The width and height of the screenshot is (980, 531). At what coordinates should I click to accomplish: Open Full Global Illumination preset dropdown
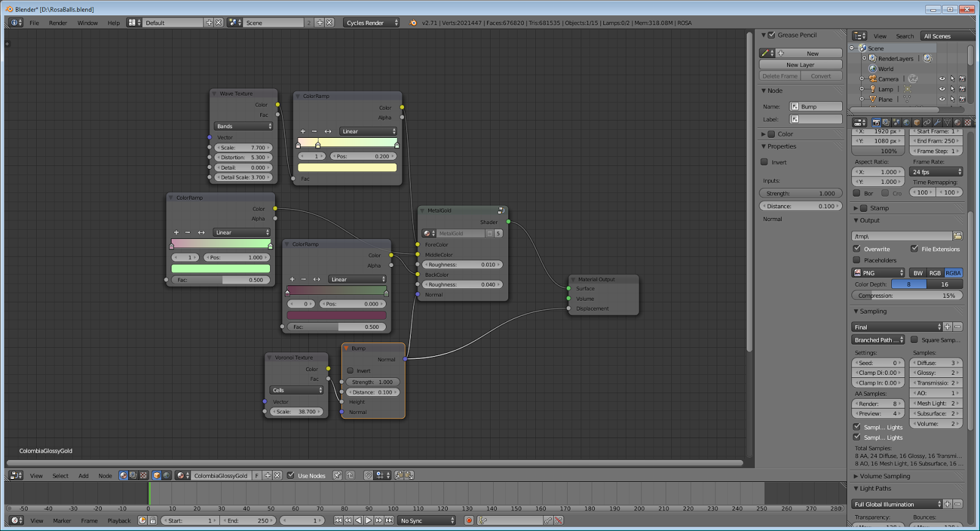(x=897, y=504)
